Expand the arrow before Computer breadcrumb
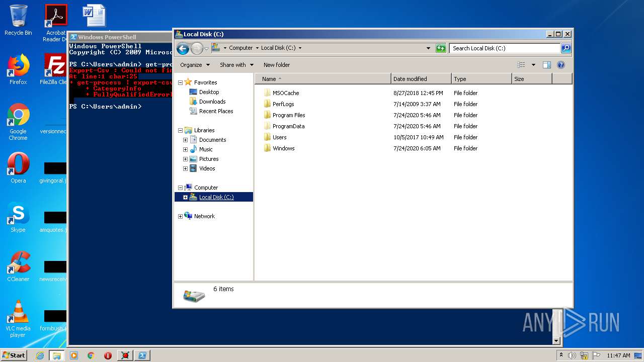The image size is (644, 362). (225, 48)
